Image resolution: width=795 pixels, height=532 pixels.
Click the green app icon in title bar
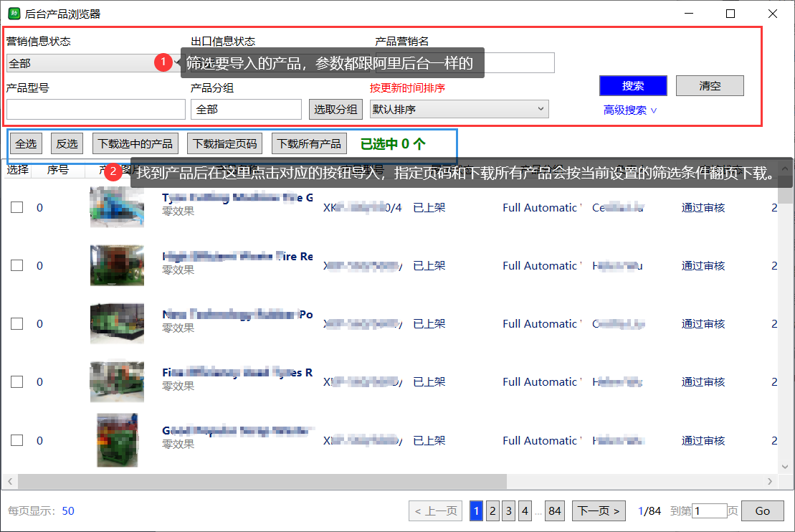(x=14, y=13)
